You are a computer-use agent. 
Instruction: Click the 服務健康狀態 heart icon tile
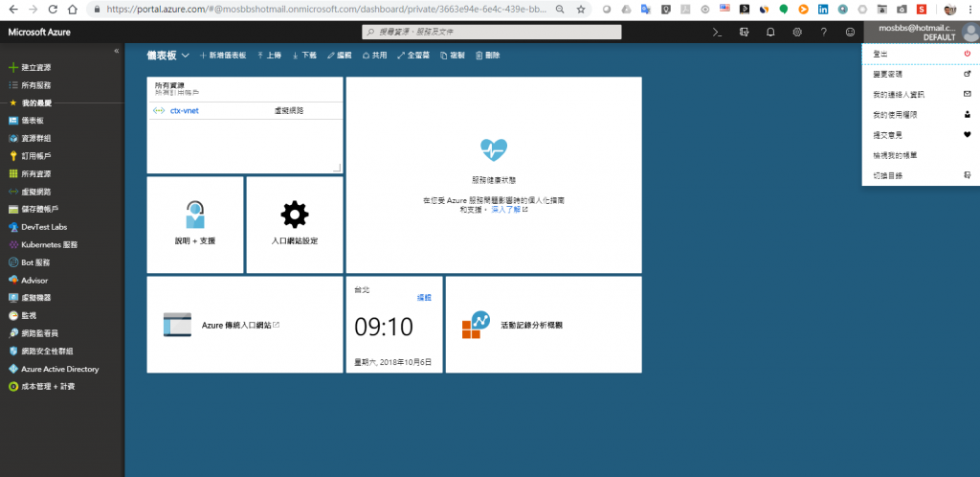494,150
